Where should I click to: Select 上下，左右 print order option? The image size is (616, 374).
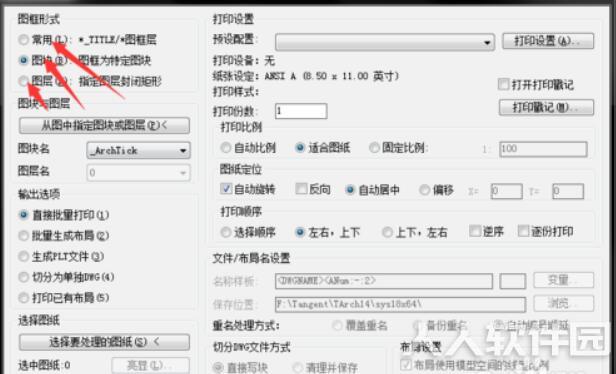[387, 232]
